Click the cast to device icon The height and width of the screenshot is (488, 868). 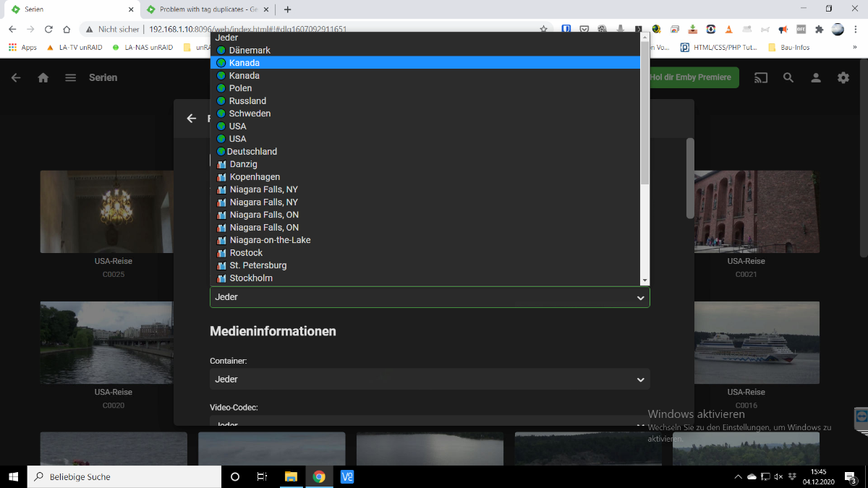(760, 77)
